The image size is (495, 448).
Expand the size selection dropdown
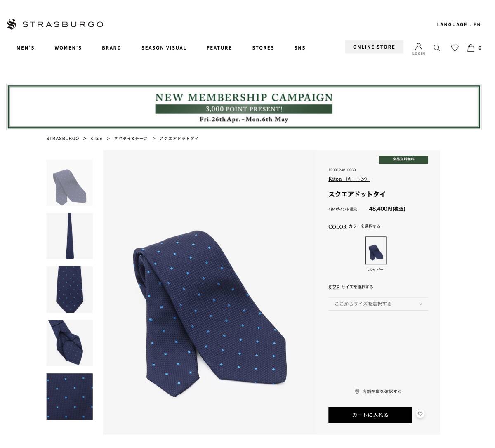pyautogui.click(x=378, y=304)
